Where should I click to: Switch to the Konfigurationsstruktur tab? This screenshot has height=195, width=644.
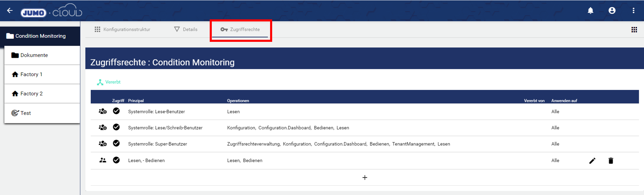click(x=122, y=29)
